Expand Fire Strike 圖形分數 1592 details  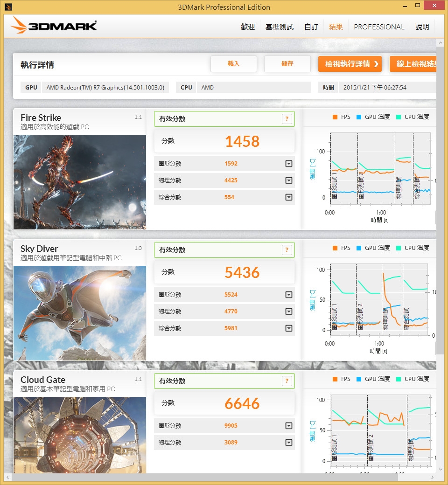[288, 164]
